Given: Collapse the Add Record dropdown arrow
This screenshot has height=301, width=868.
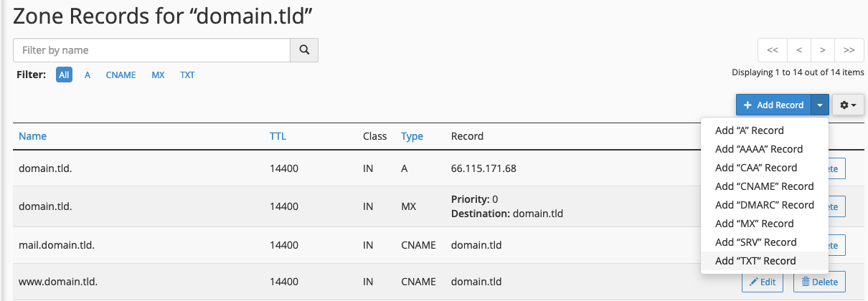Looking at the screenshot, I should tap(820, 105).
